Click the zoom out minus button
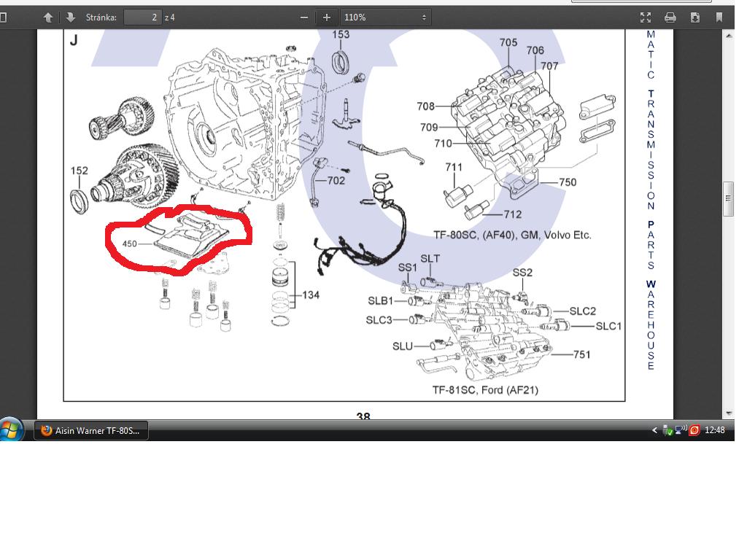 point(305,17)
